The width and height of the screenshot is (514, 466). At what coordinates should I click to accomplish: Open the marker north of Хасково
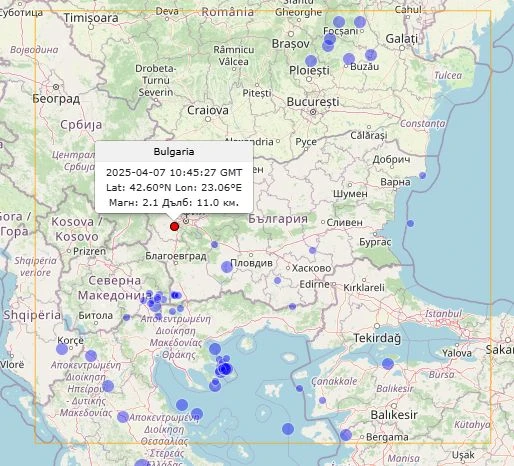click(x=312, y=250)
